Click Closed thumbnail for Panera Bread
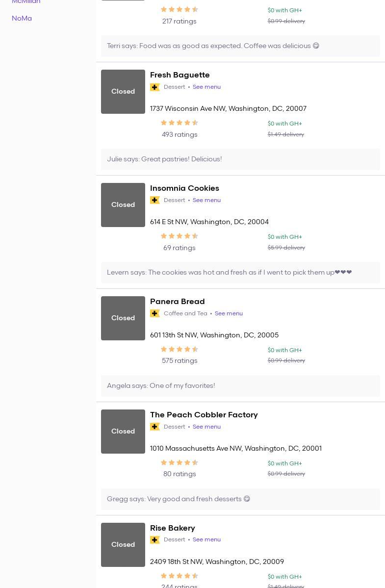The height and width of the screenshot is (588, 385). click(x=123, y=318)
